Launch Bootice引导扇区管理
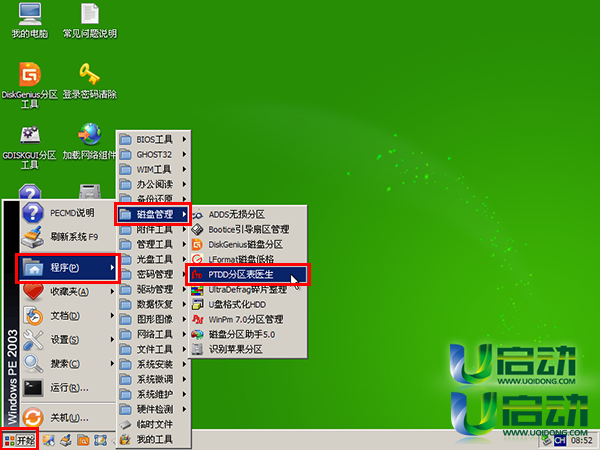 [248, 229]
